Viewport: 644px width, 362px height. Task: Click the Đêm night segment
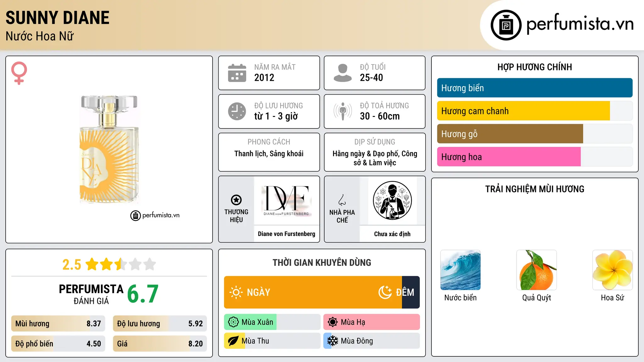[x=411, y=292]
